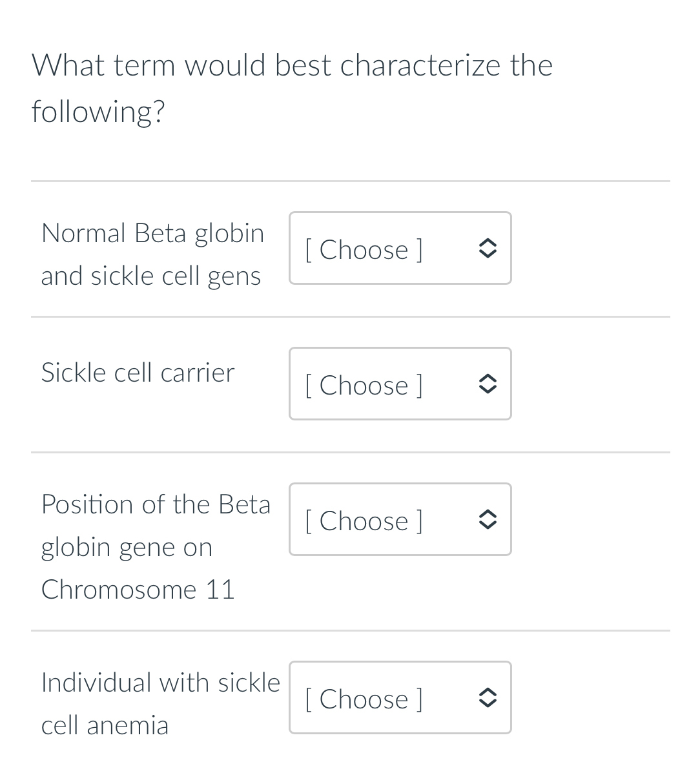Click the Position of Beta globin gene text
The image size is (680, 784).
[x=156, y=546]
